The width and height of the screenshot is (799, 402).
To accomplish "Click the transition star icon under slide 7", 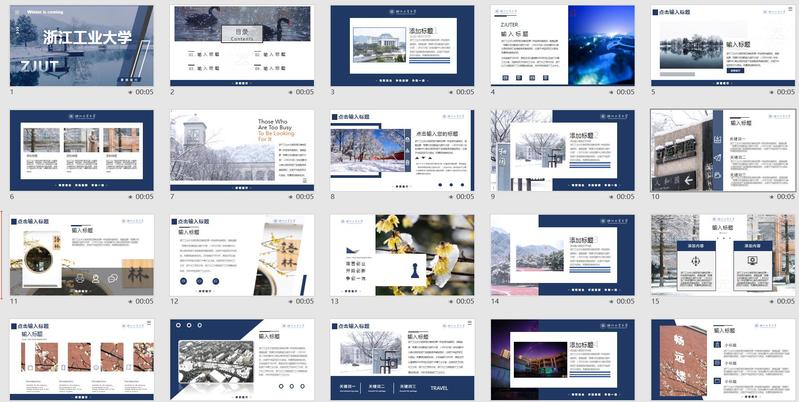I will [x=290, y=197].
